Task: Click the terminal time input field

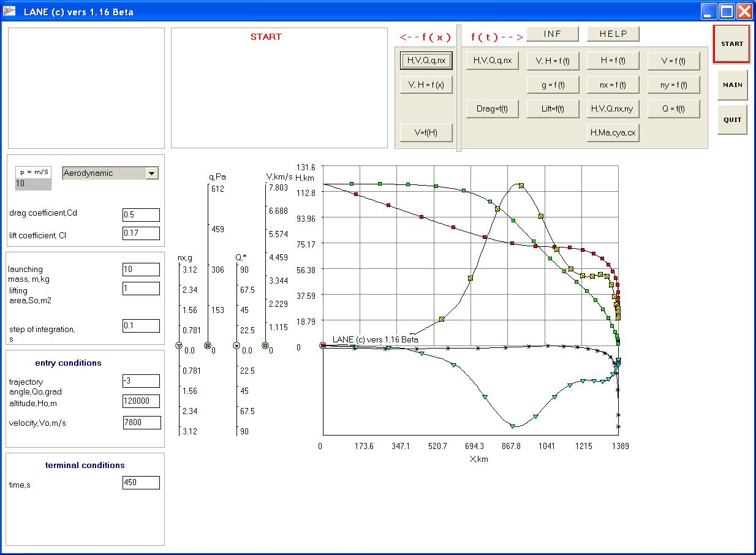Action: (141, 483)
